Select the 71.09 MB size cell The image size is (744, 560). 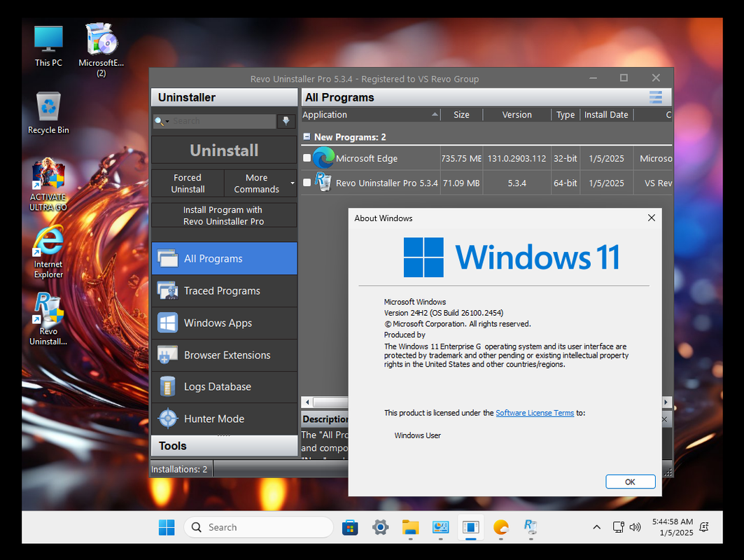[x=461, y=183]
